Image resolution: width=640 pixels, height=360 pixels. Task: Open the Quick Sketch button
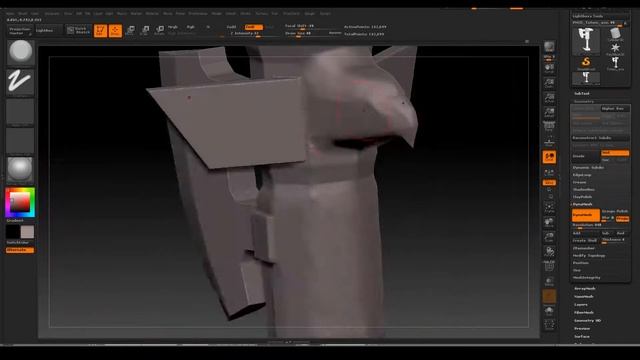tap(78, 31)
